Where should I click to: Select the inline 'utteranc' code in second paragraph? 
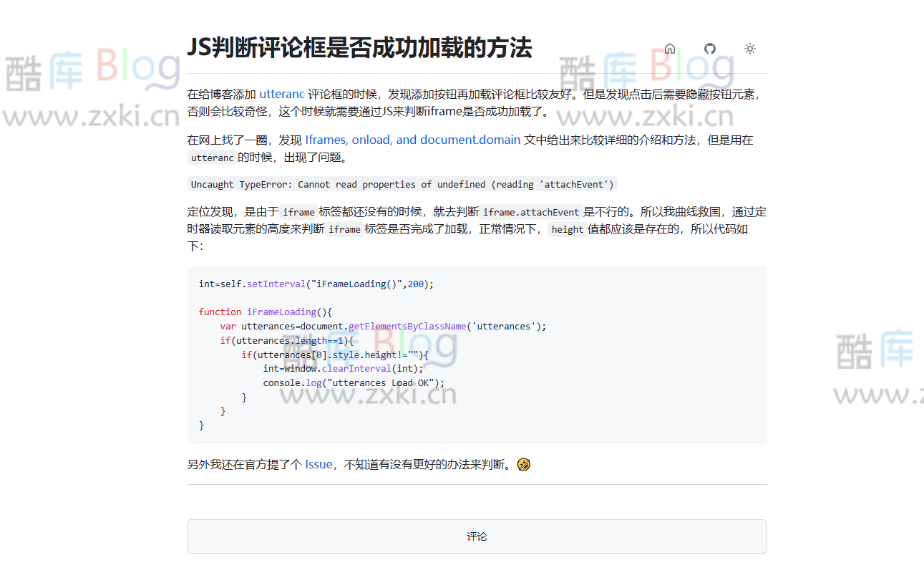(x=212, y=157)
